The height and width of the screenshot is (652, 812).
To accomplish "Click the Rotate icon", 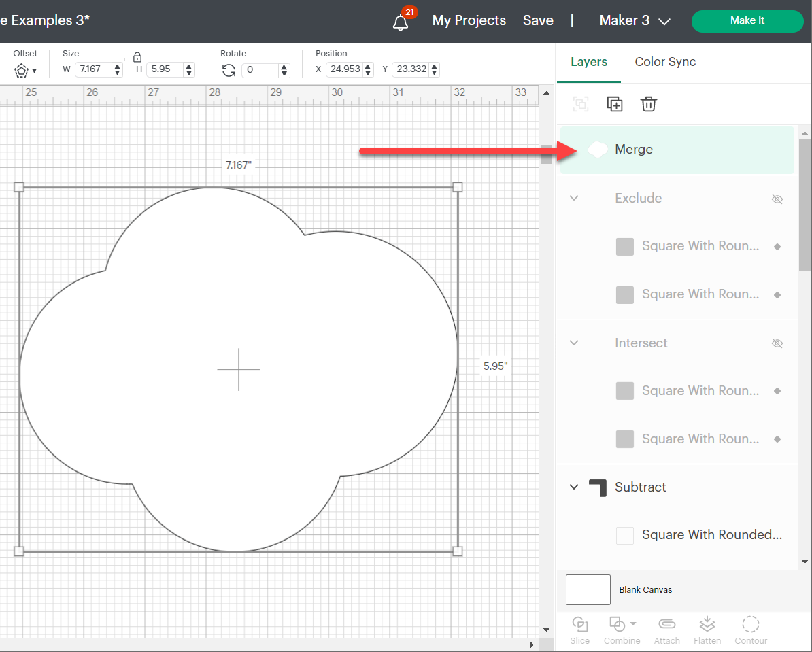I will point(229,70).
